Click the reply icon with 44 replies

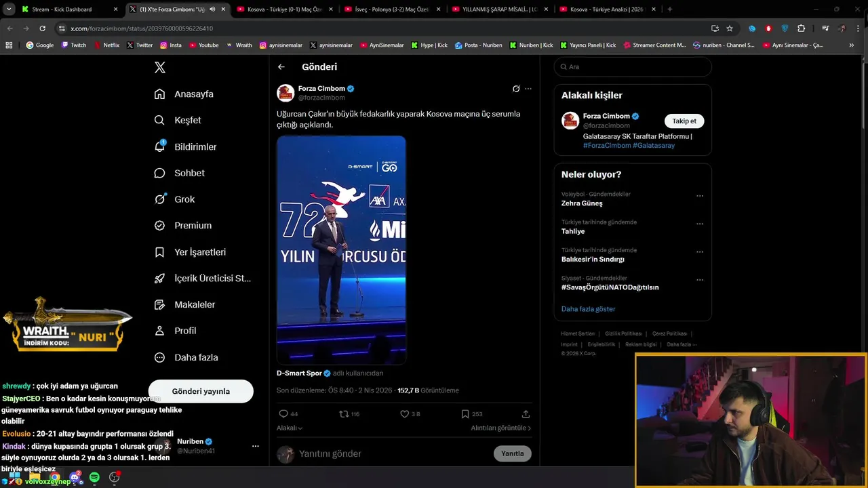[x=283, y=413]
